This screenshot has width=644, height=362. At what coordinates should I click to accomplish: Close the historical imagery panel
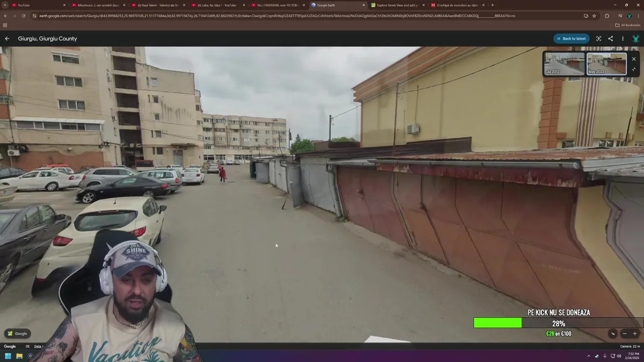click(634, 59)
